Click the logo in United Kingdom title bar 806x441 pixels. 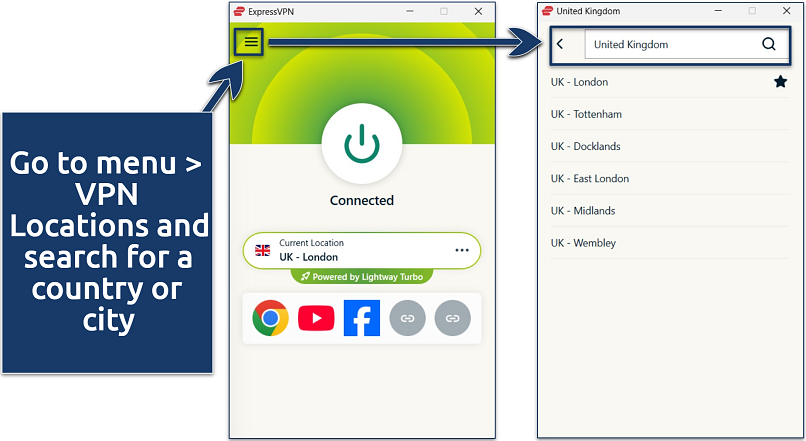coord(547,11)
